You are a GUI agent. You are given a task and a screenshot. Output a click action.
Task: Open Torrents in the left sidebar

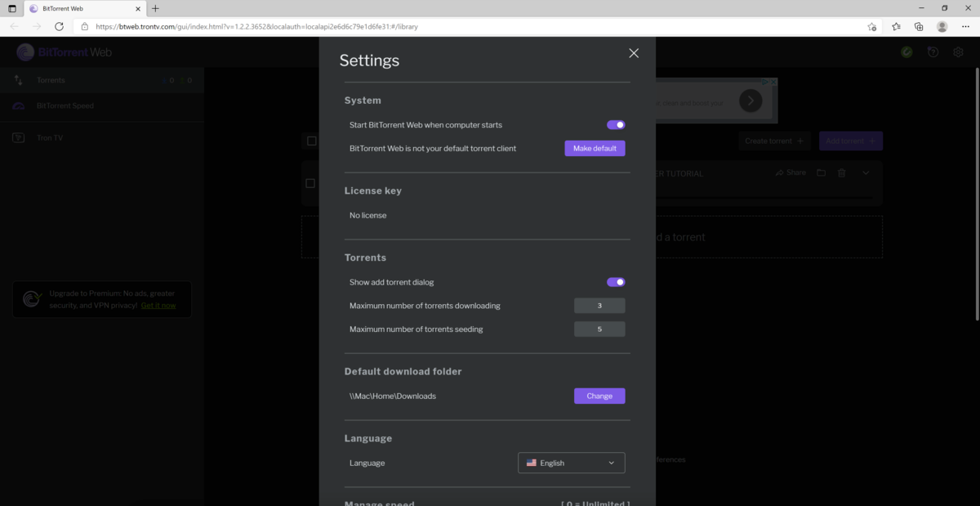(102, 80)
